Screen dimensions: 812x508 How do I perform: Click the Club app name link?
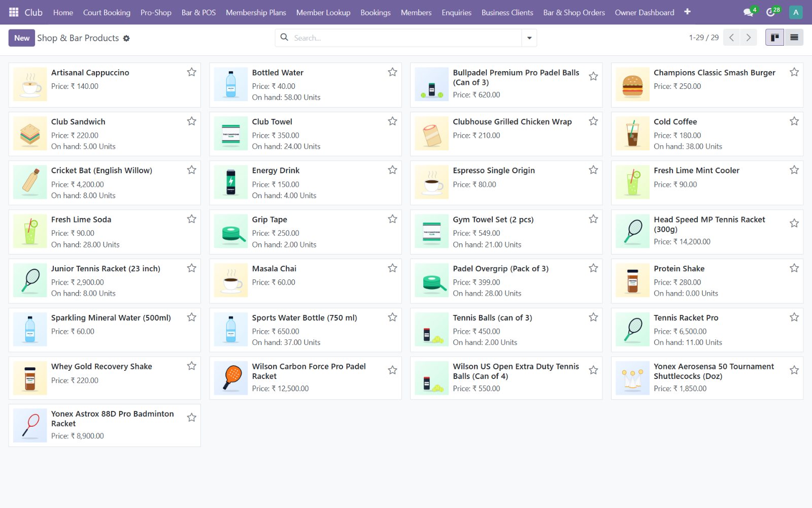pyautogui.click(x=33, y=12)
